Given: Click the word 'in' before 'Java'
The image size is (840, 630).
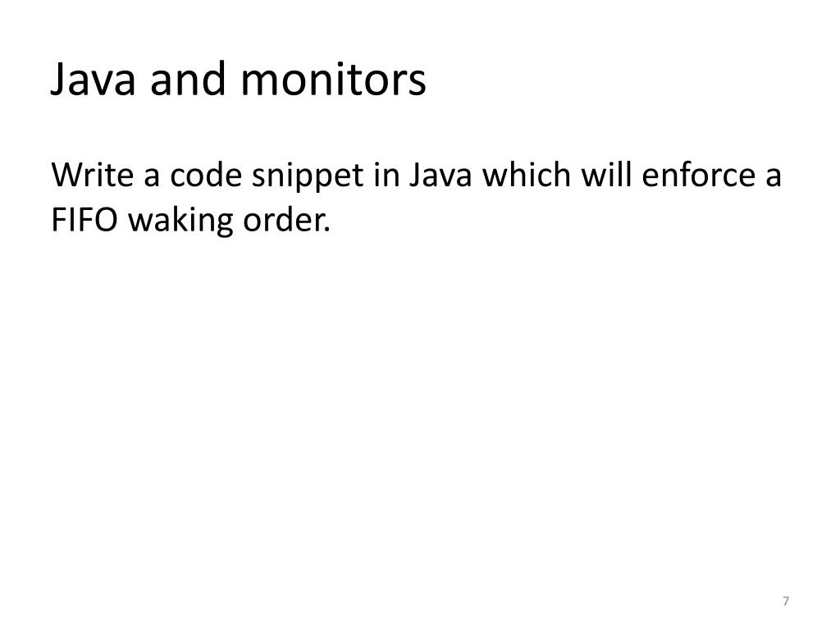Looking at the screenshot, I should pyautogui.click(x=386, y=175).
